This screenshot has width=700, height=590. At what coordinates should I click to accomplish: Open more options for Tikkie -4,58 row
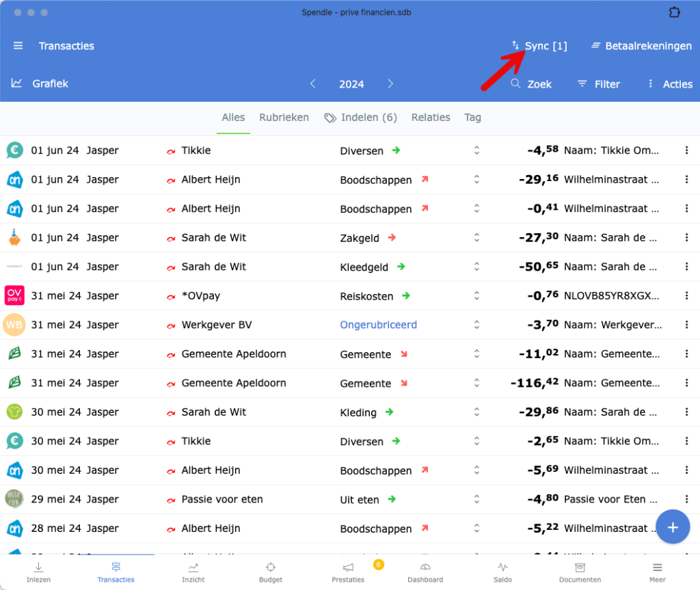(686, 150)
